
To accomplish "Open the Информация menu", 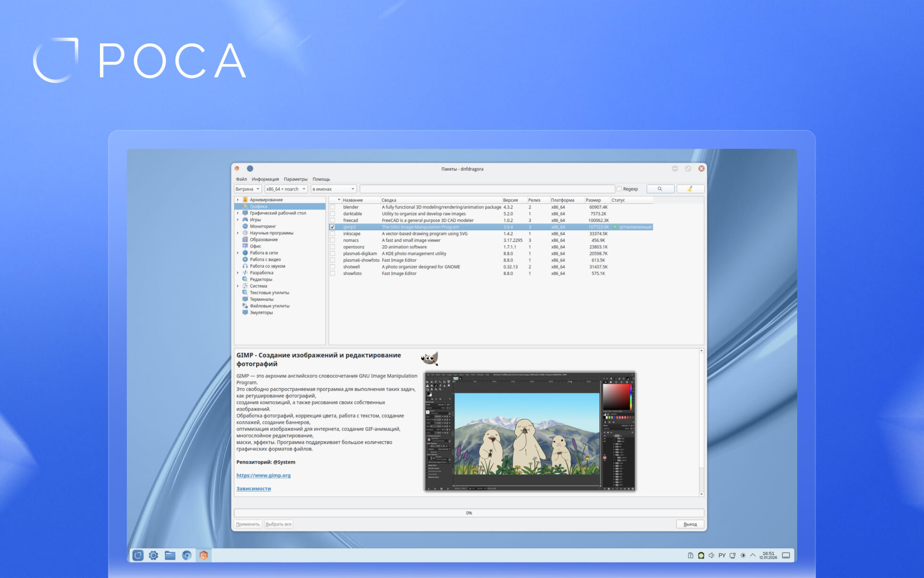I will (x=265, y=179).
